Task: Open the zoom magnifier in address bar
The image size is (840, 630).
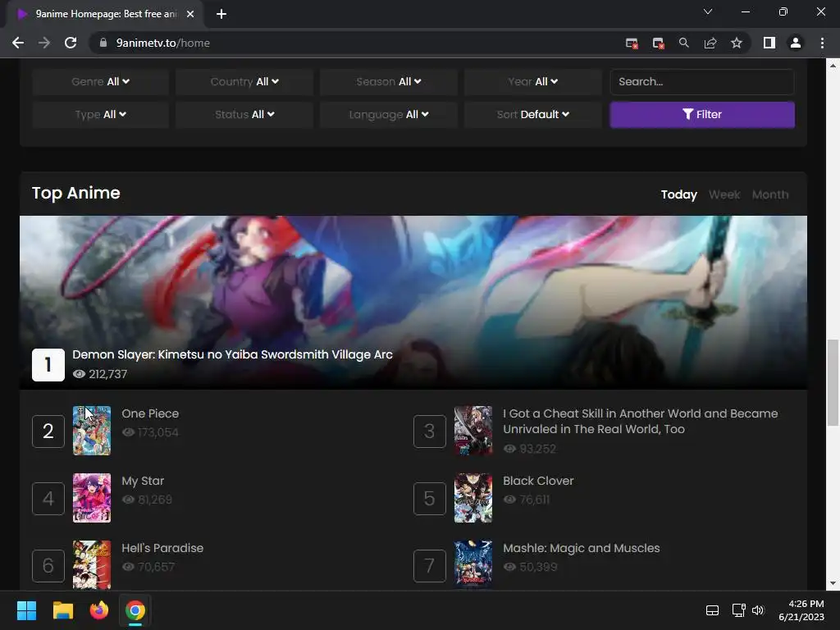Action: point(684,43)
